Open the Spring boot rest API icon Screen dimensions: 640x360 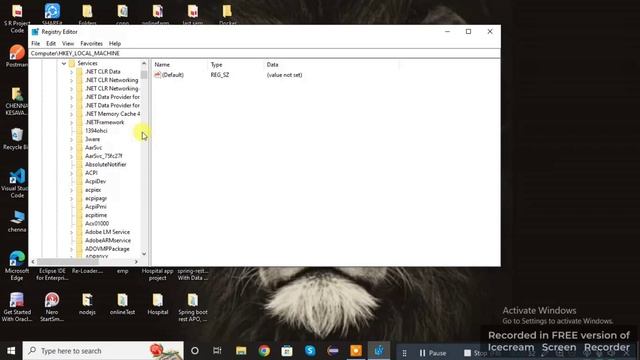193,307
